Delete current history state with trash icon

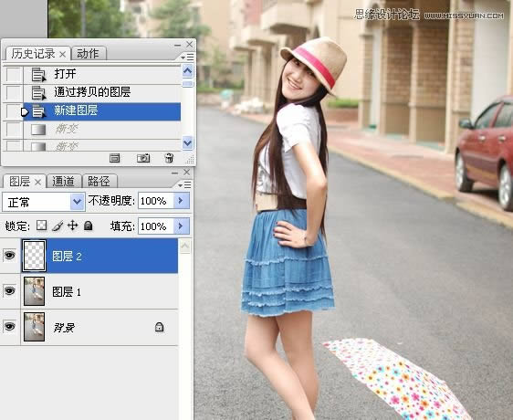[x=169, y=158]
